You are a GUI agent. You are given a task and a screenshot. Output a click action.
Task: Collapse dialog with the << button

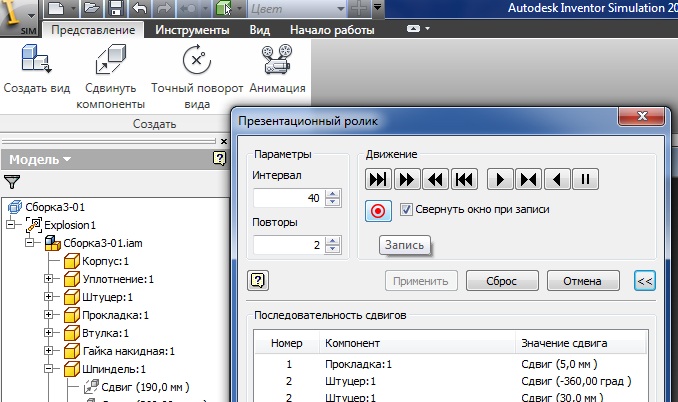pyautogui.click(x=645, y=281)
